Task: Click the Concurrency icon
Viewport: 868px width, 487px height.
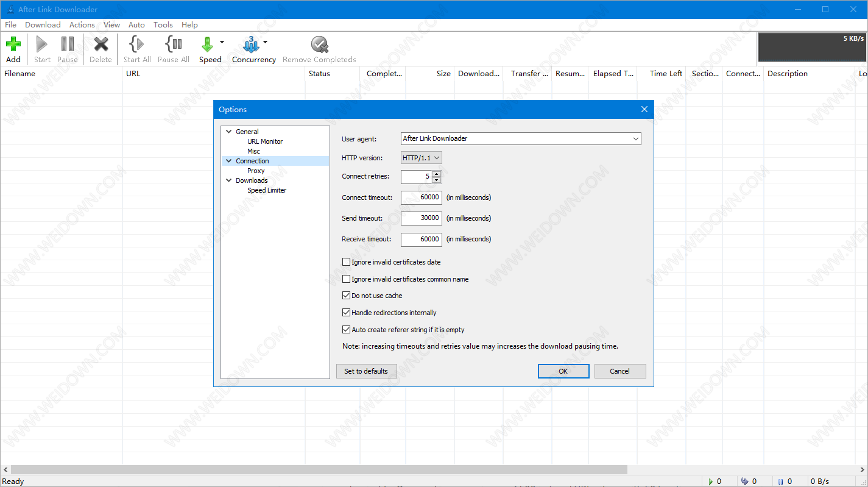Action: click(250, 44)
